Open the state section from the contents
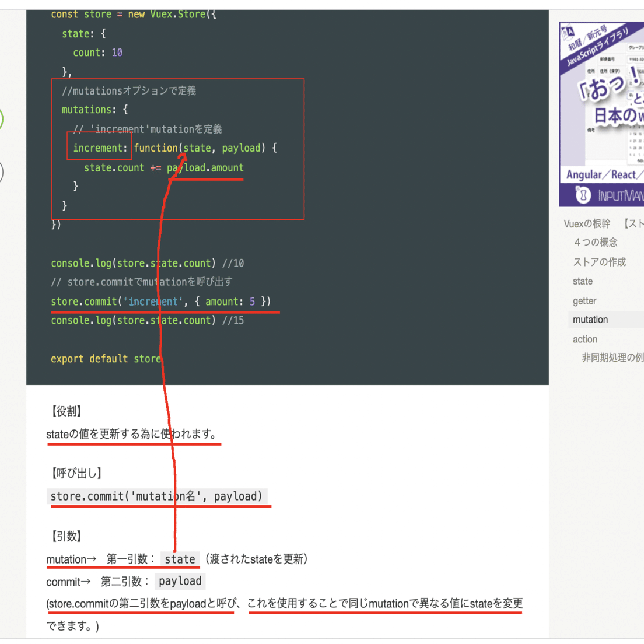This screenshot has width=644, height=644. tap(582, 281)
